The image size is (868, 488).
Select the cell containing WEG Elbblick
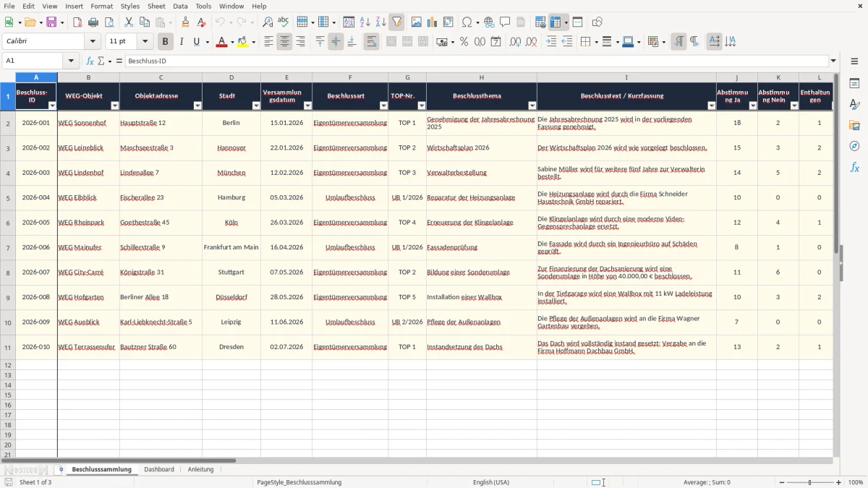[x=88, y=197]
